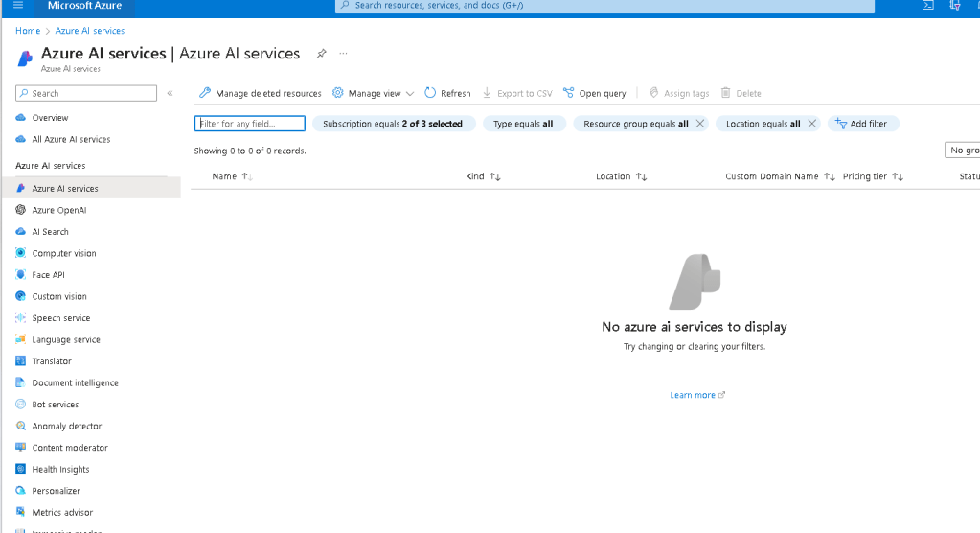Image resolution: width=980 pixels, height=533 pixels.
Task: Click the Document intelligence icon
Action: (21, 382)
